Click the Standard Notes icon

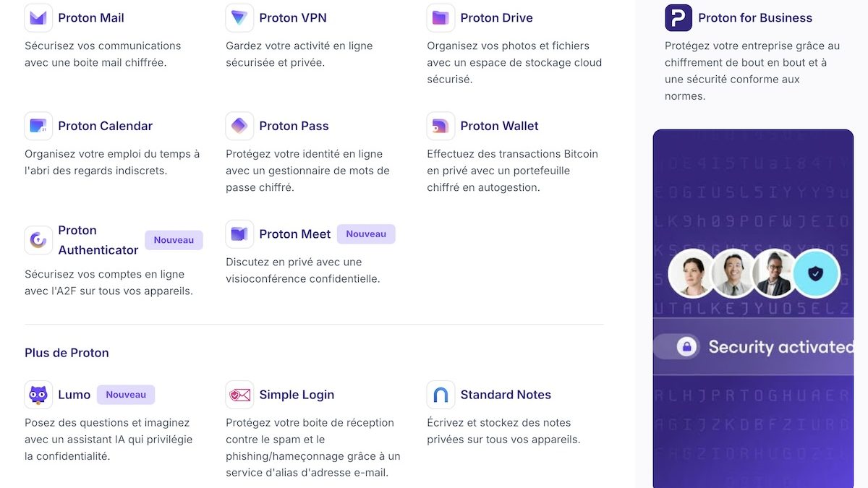point(441,395)
